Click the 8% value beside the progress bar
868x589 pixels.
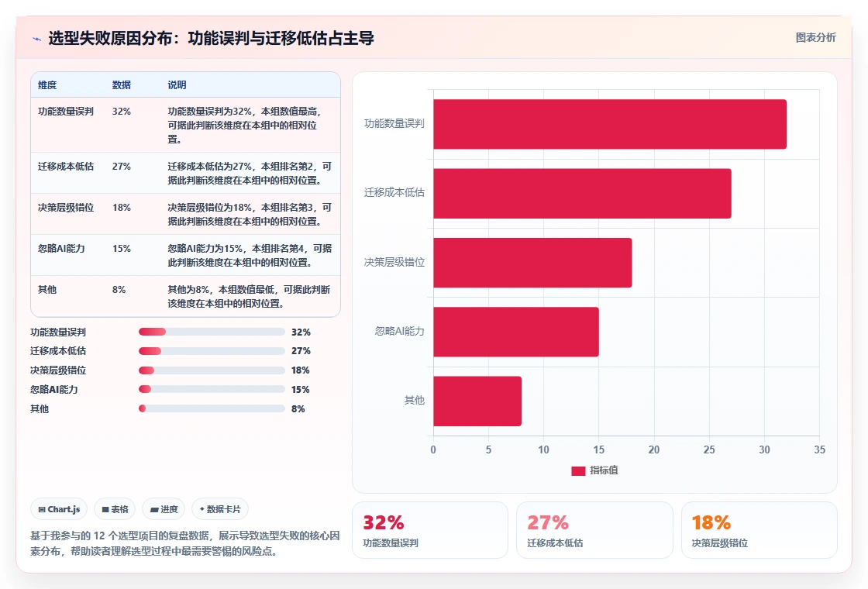(x=298, y=409)
